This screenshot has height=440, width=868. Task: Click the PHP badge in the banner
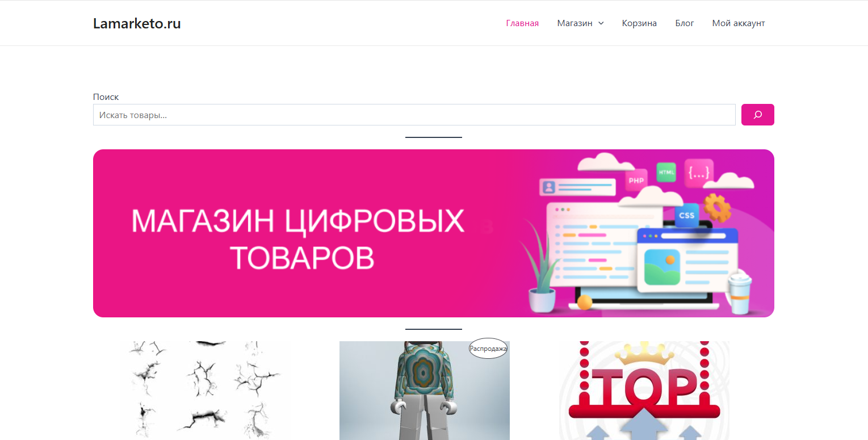coord(636,181)
